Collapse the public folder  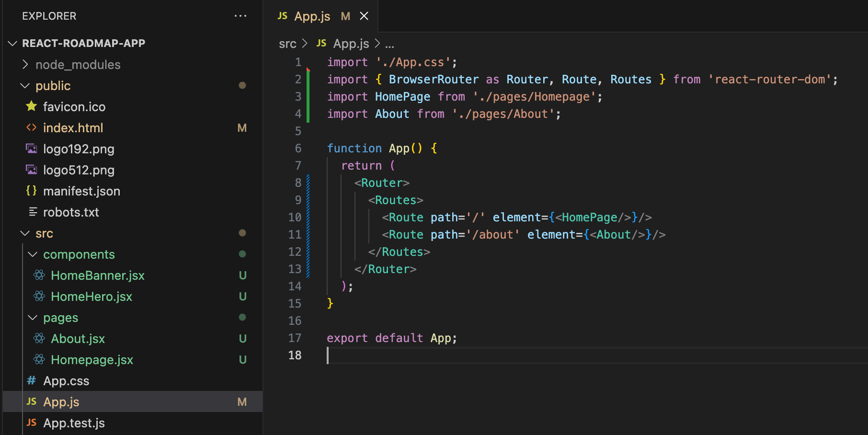[x=25, y=86]
